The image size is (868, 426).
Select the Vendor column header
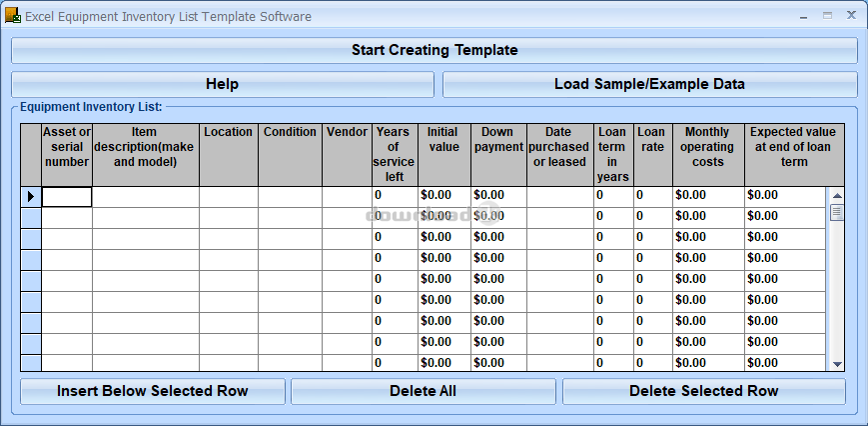point(347,155)
